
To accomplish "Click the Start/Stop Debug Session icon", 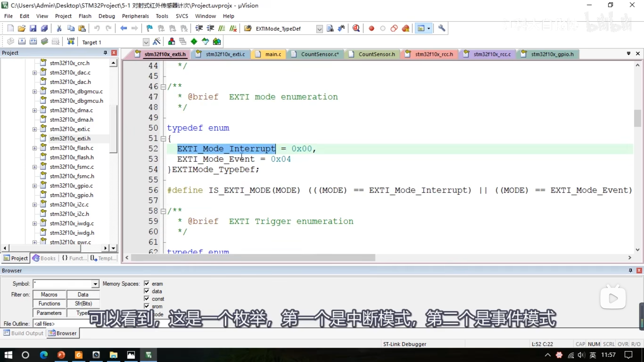I will click(356, 28).
